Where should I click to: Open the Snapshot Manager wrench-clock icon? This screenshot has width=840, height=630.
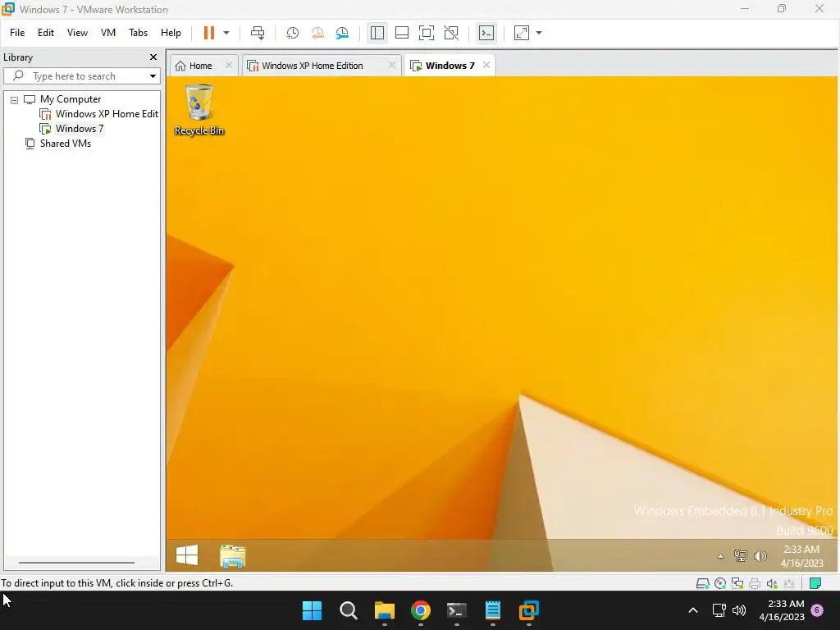(342, 33)
